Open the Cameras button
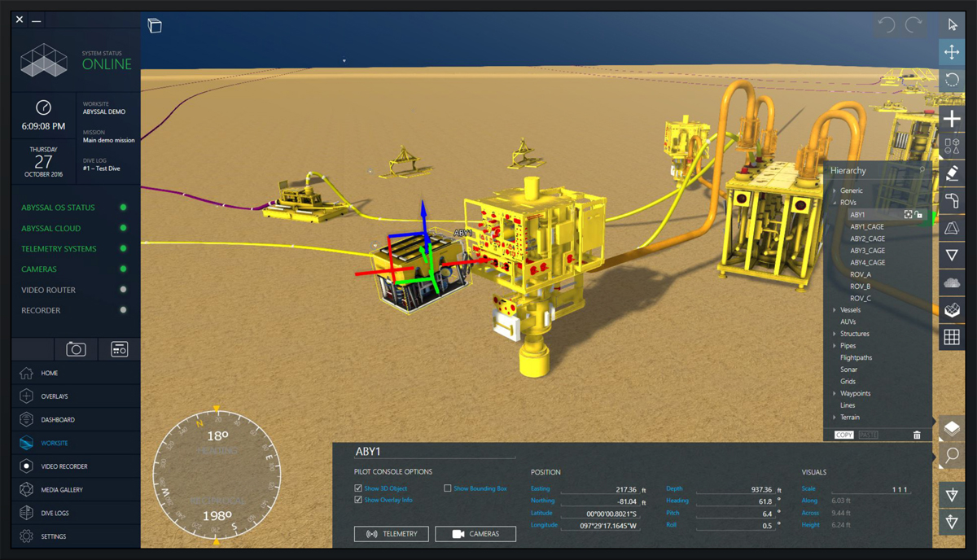 click(x=475, y=534)
